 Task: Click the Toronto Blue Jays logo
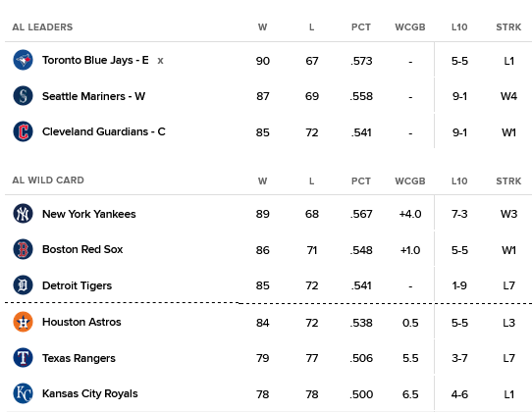23,60
